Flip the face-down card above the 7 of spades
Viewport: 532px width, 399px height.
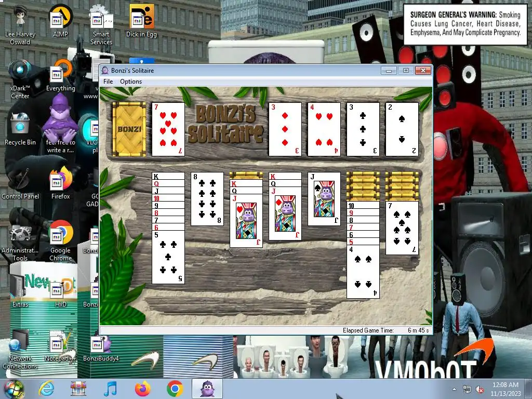click(402, 197)
